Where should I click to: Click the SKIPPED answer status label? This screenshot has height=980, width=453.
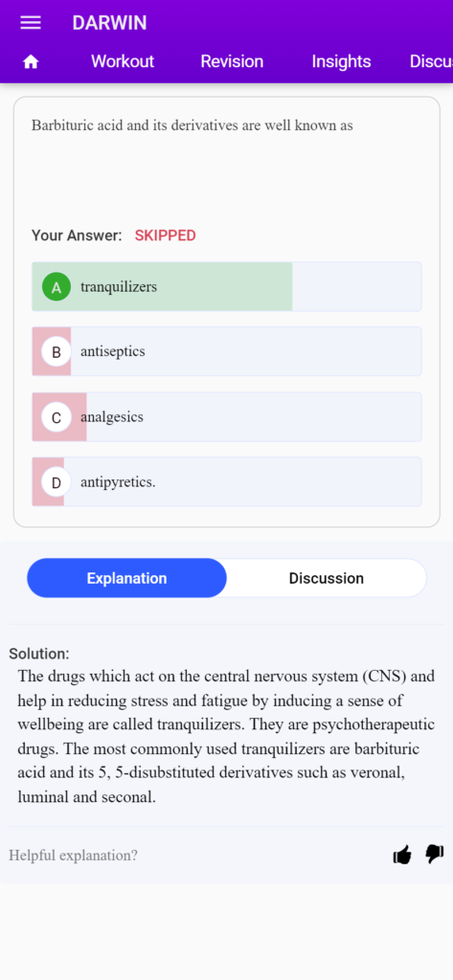click(165, 235)
